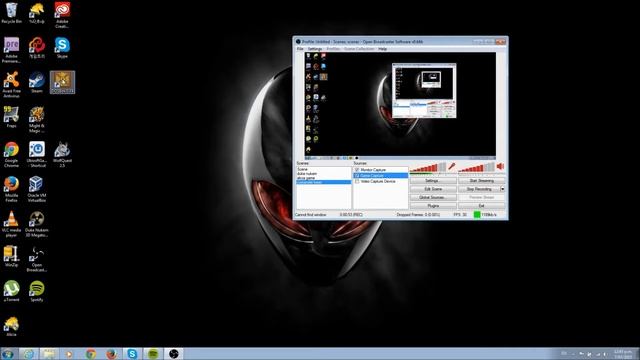Viewport: 640px width, 360px height.
Task: Click the green stream status indicator
Action: [x=477, y=214]
